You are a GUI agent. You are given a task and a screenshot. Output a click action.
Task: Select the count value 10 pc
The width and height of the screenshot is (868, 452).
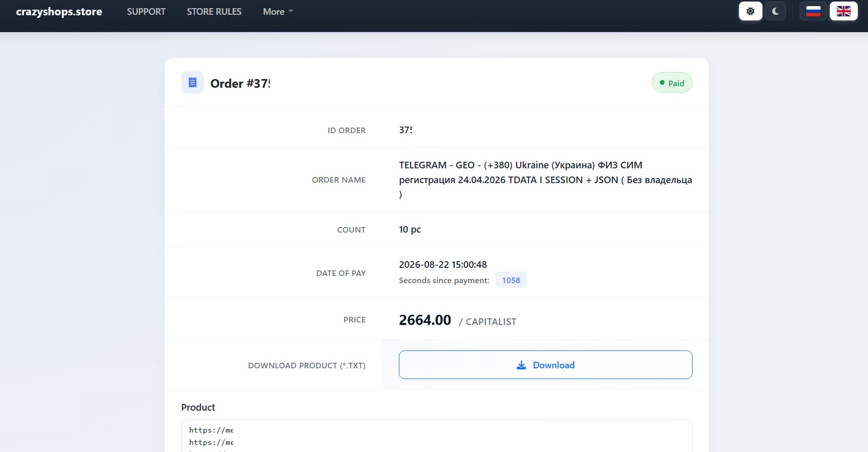coord(410,230)
